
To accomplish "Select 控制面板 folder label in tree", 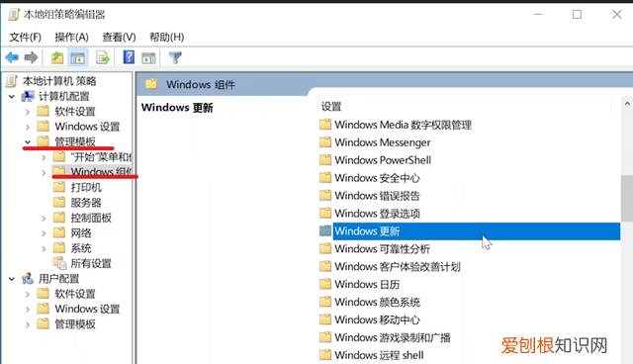I will pyautogui.click(x=91, y=219).
